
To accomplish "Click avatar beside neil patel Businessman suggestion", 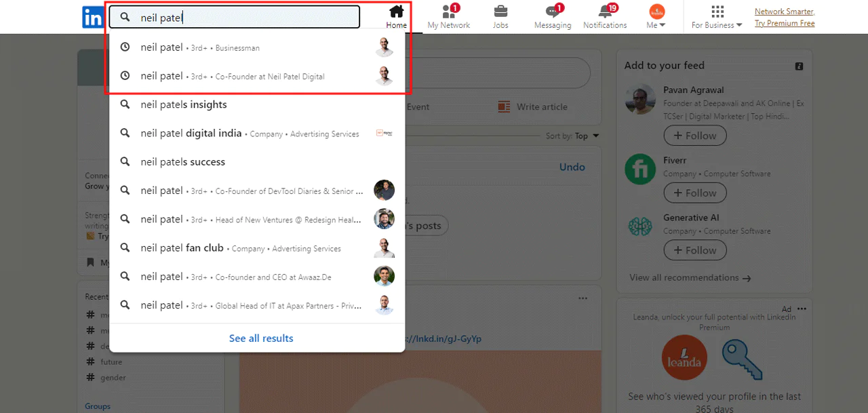I will click(384, 47).
